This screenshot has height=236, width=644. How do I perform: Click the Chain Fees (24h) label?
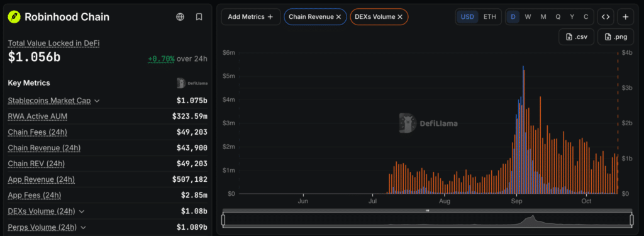click(37, 132)
